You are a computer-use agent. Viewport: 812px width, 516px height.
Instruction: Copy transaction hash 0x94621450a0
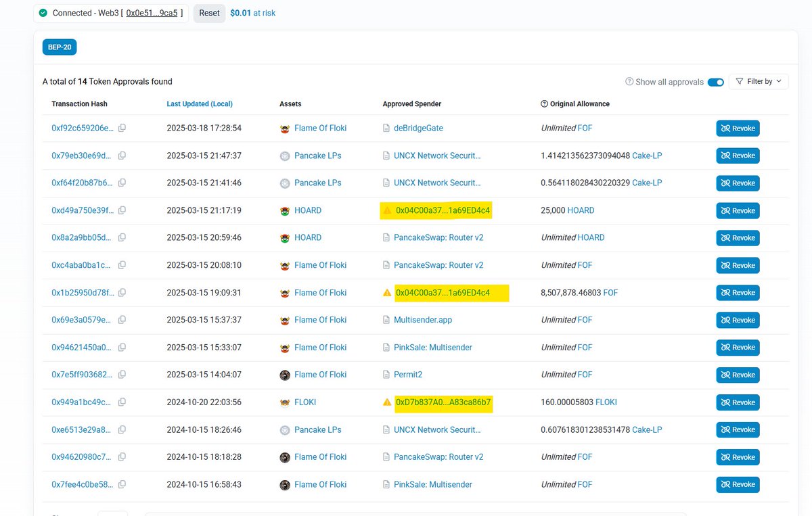(122, 348)
